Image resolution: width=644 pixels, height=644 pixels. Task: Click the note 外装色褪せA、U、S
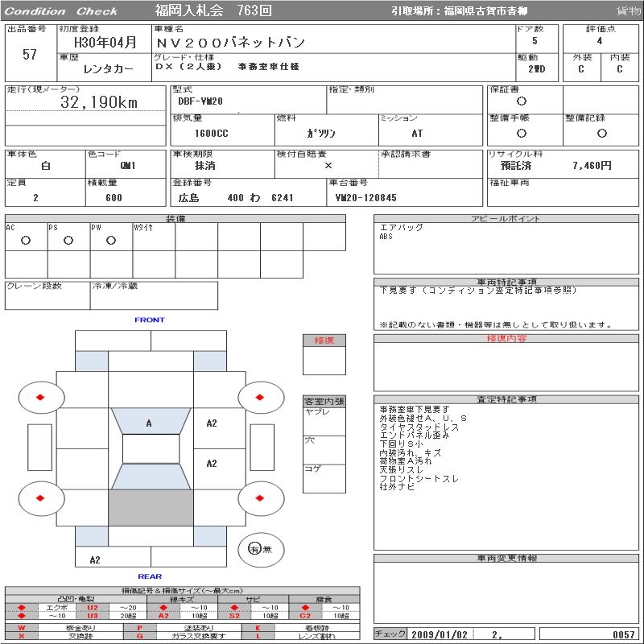tap(423, 418)
